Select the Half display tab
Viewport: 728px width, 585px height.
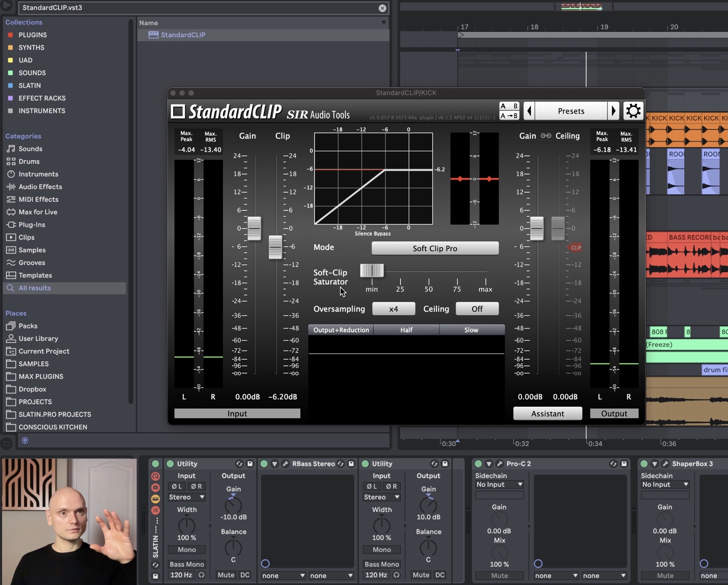click(406, 330)
